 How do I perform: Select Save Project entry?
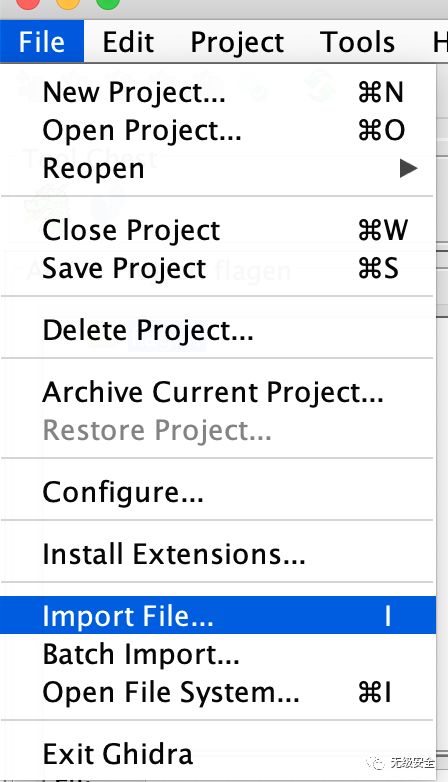[218, 268]
